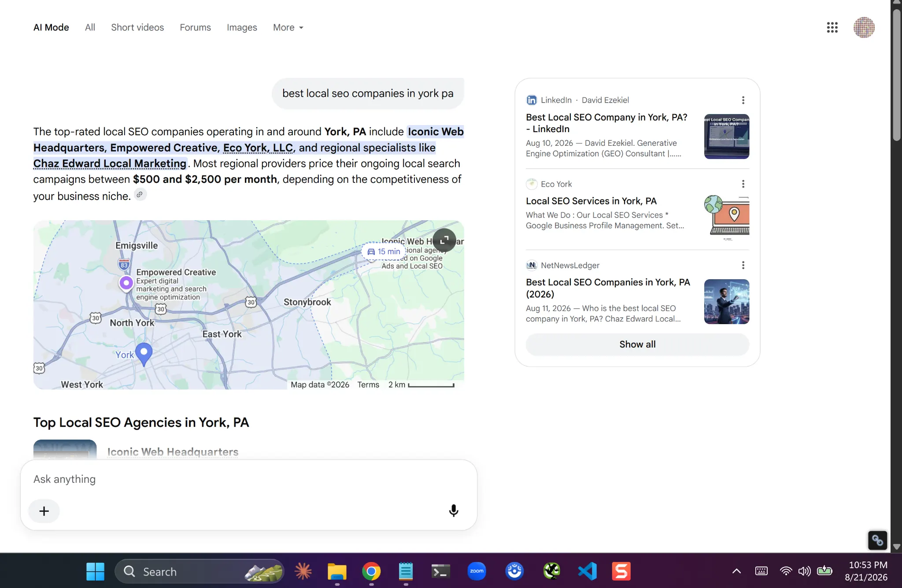Open the Google apps grid

click(832, 27)
